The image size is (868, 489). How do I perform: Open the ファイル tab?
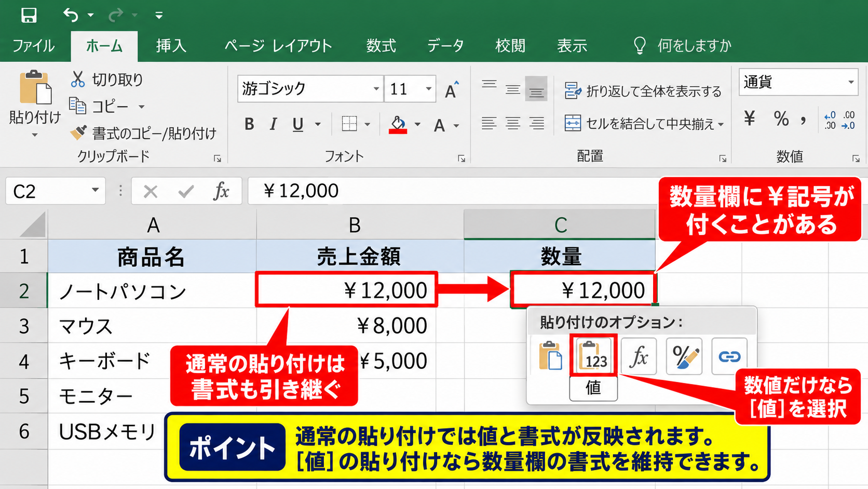point(34,46)
